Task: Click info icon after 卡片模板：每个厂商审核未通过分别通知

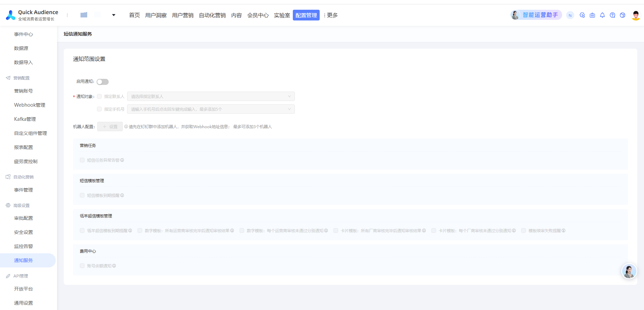Action: coord(514,231)
